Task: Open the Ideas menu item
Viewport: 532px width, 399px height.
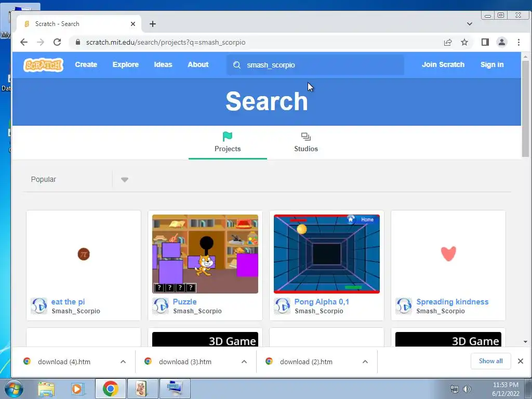Action: click(163, 64)
